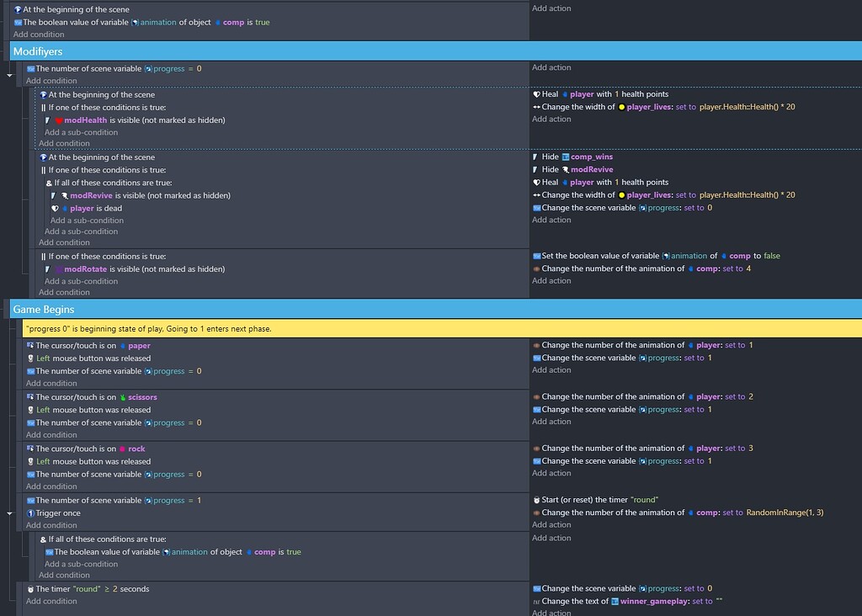
Task: Click the left mouse button released icon
Action: pyautogui.click(x=31, y=358)
